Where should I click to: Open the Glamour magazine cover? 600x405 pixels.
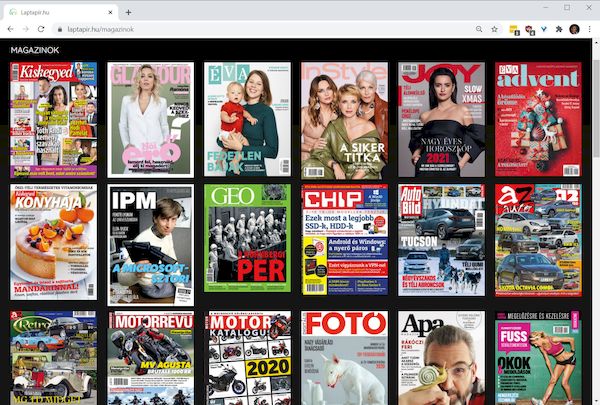tap(151, 120)
